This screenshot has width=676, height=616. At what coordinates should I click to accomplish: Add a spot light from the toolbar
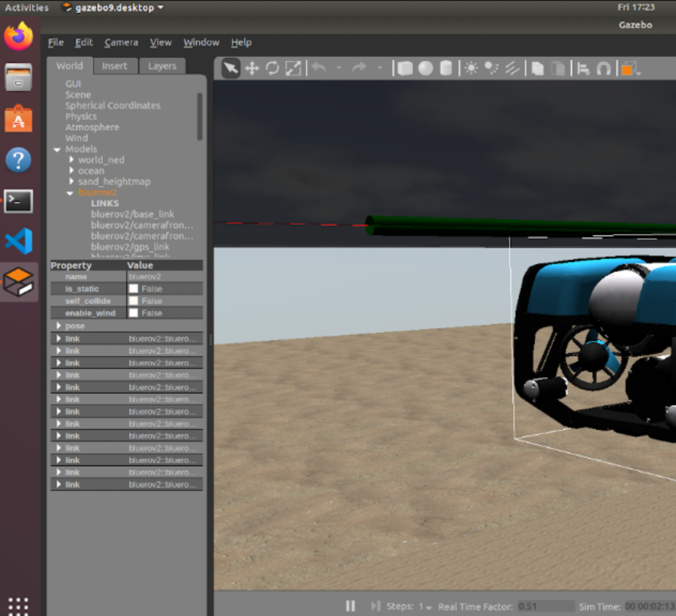click(x=491, y=68)
